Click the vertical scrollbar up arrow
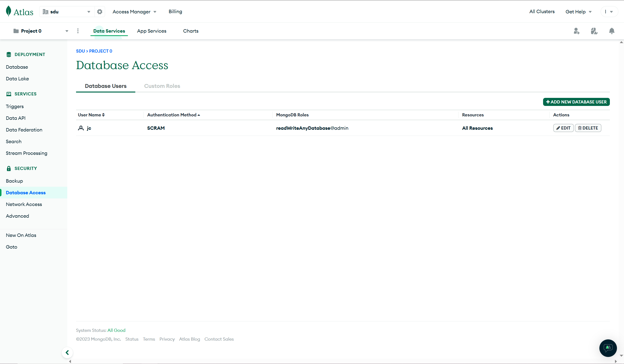624x364 pixels. pos(621,42)
